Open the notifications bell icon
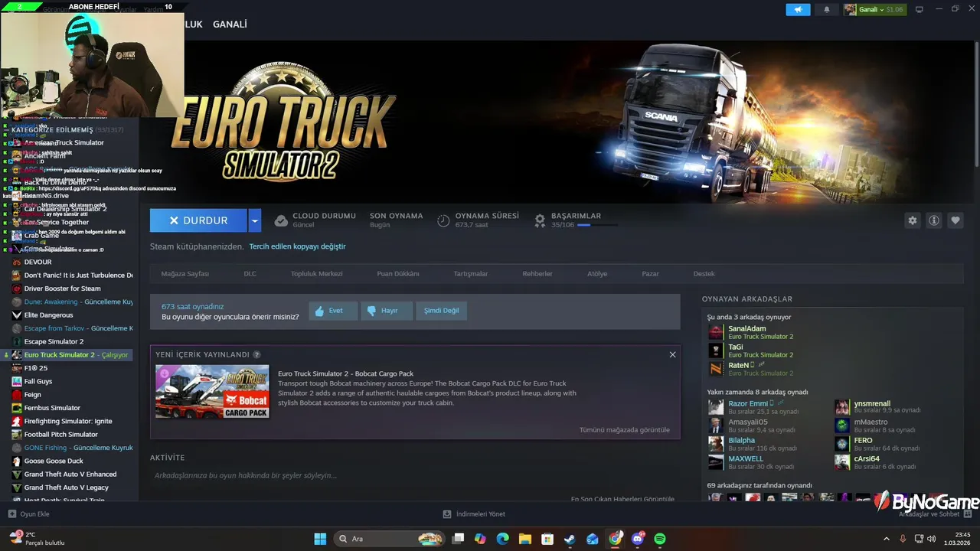The image size is (980, 551). pos(826,9)
